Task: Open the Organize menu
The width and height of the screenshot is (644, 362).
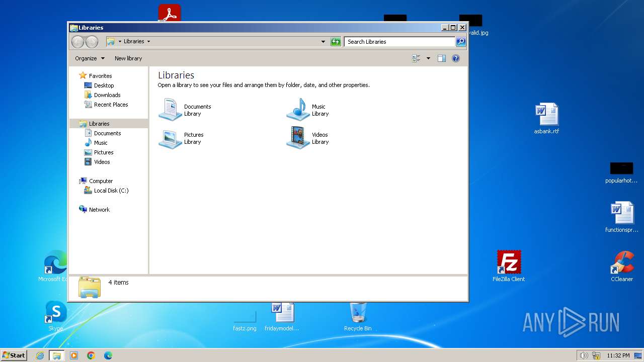Action: pyautogui.click(x=90, y=58)
